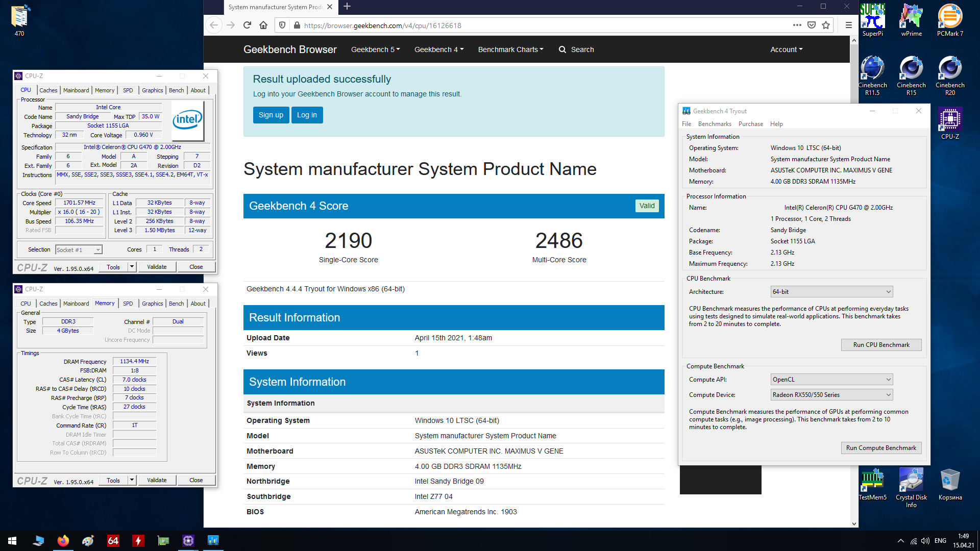This screenshot has width=980, height=551.
Task: Switch to Caches tab in top CPU-Z
Action: 48,90
